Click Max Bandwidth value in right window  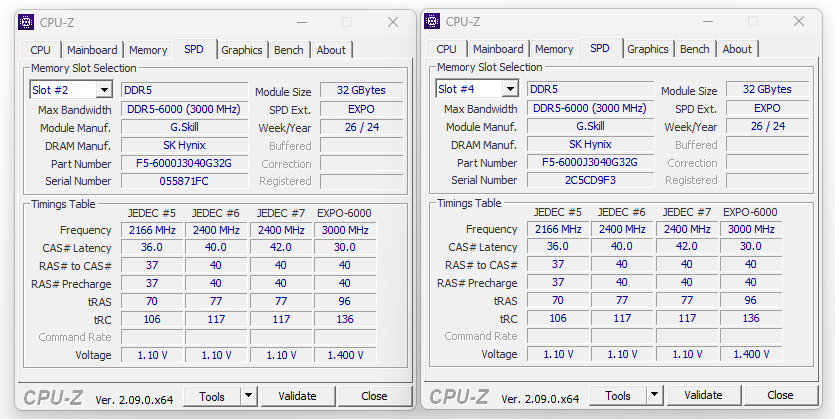[590, 108]
